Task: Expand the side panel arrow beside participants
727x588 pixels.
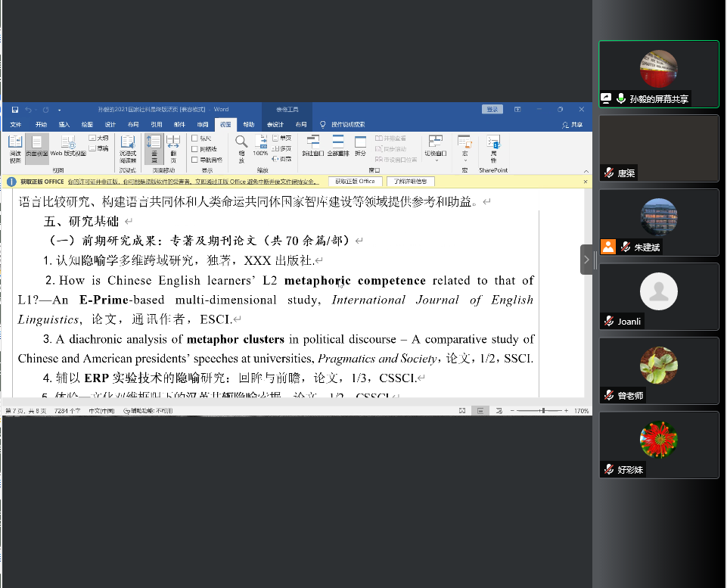Action: [588, 260]
